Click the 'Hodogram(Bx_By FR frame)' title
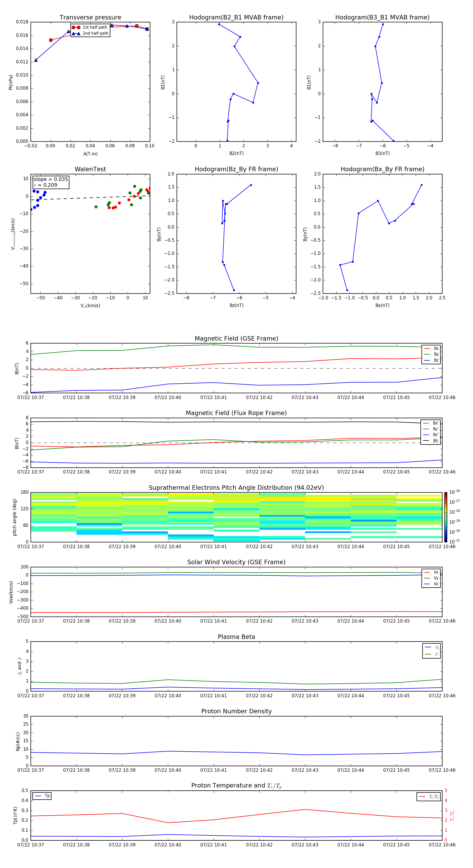Viewport: 473px width, 868px height. point(382,169)
